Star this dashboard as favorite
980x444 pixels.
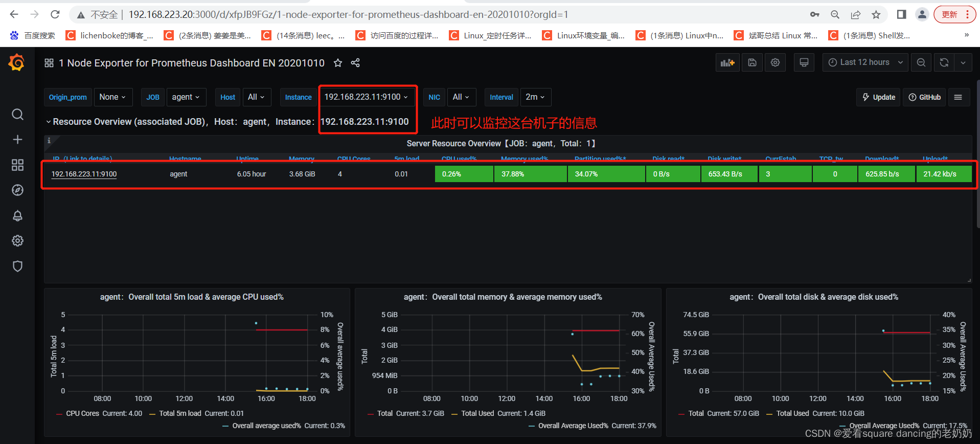[338, 63]
